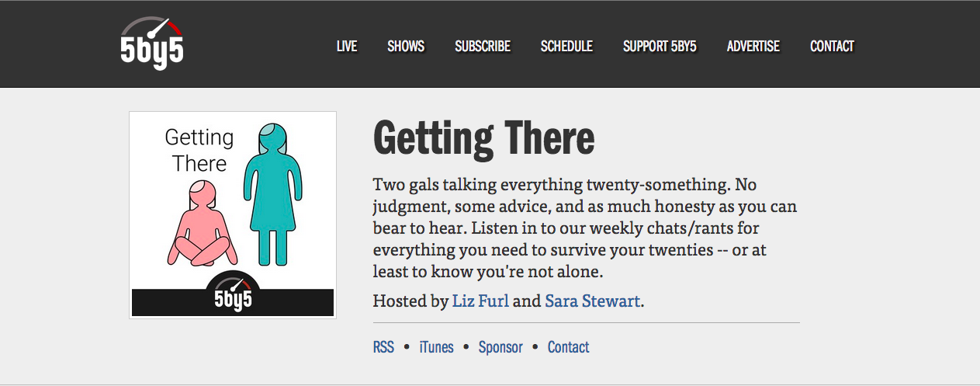Open the RSS feed link
The height and width of the screenshot is (386, 980).
(x=383, y=347)
